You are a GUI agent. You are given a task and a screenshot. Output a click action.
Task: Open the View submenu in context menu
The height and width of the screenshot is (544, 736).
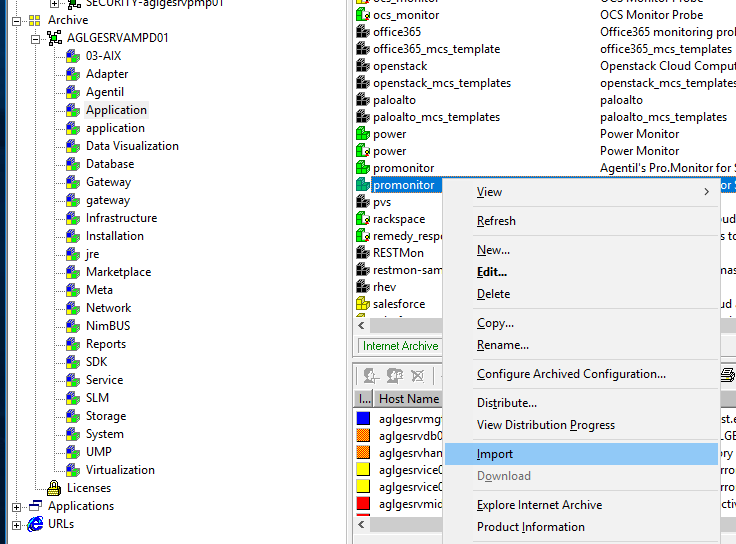click(x=489, y=192)
